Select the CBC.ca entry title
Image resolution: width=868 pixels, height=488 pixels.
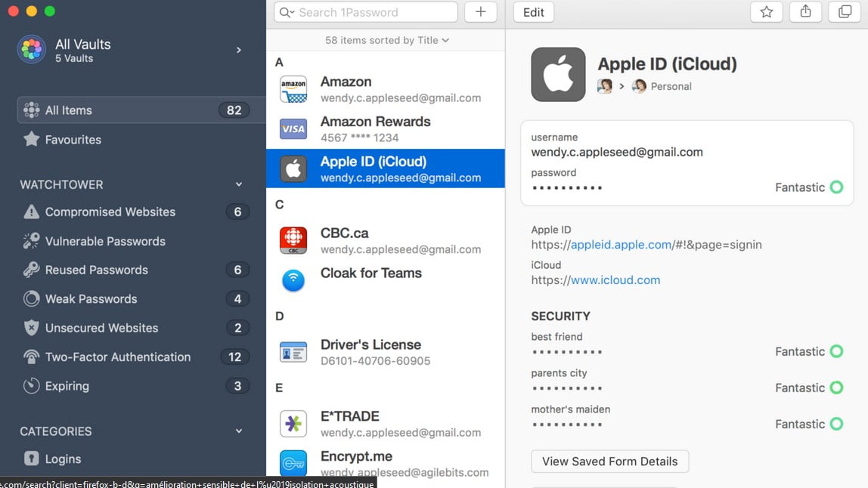(x=344, y=233)
